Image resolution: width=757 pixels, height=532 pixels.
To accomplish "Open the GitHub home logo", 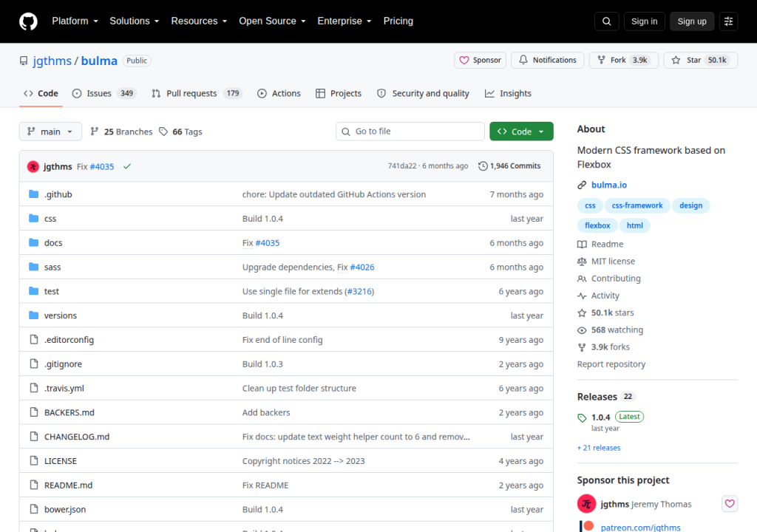I will pyautogui.click(x=28, y=21).
